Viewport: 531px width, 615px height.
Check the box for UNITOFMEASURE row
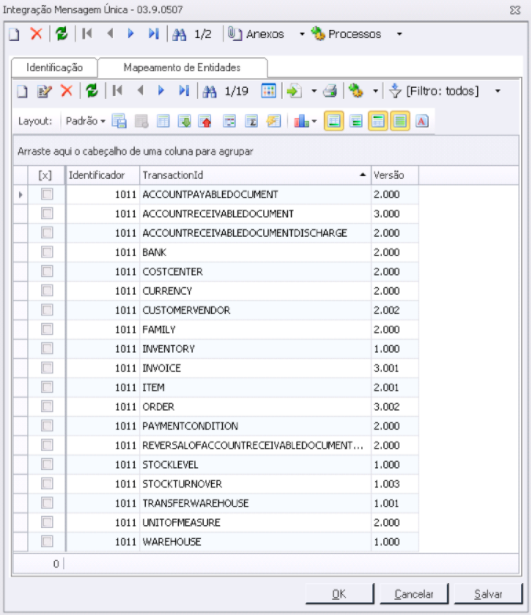pos(47,522)
